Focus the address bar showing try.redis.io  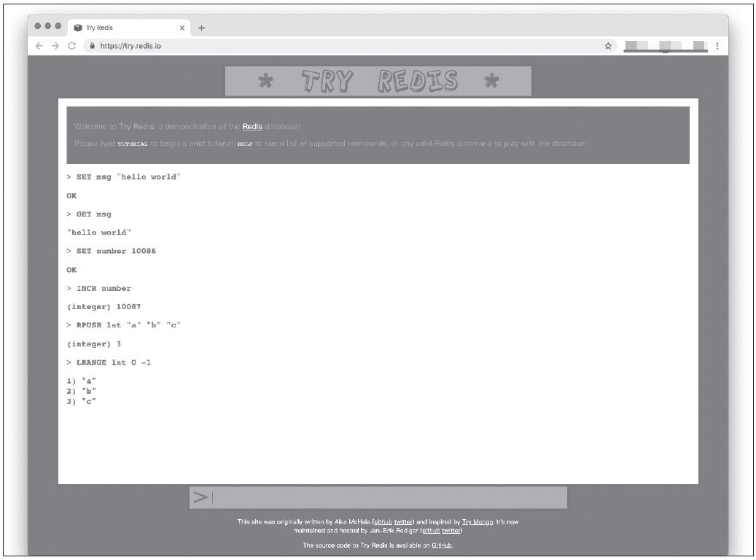[350, 46]
